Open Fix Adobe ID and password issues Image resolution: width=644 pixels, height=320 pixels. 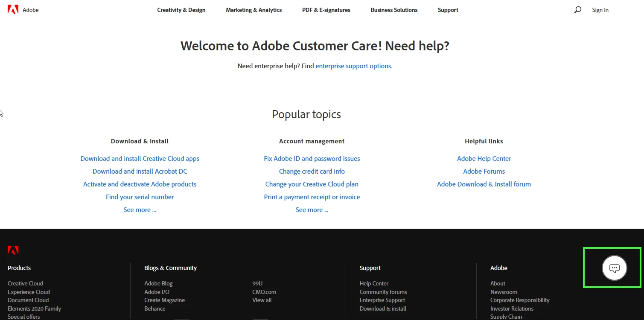[x=312, y=158]
